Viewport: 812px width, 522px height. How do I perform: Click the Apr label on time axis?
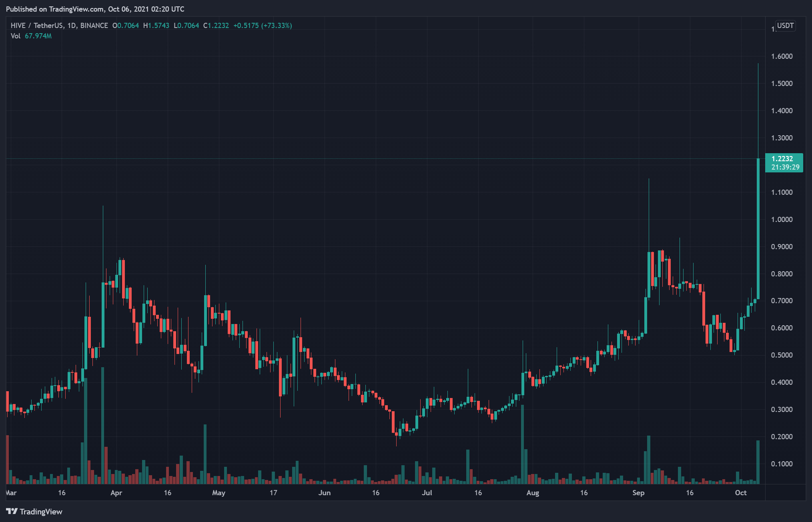(x=116, y=493)
